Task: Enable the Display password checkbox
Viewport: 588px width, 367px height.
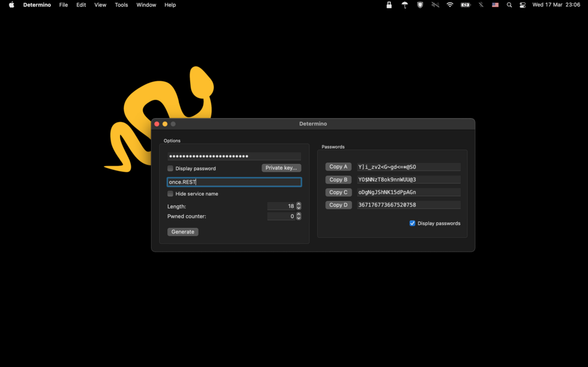Action: tap(170, 168)
